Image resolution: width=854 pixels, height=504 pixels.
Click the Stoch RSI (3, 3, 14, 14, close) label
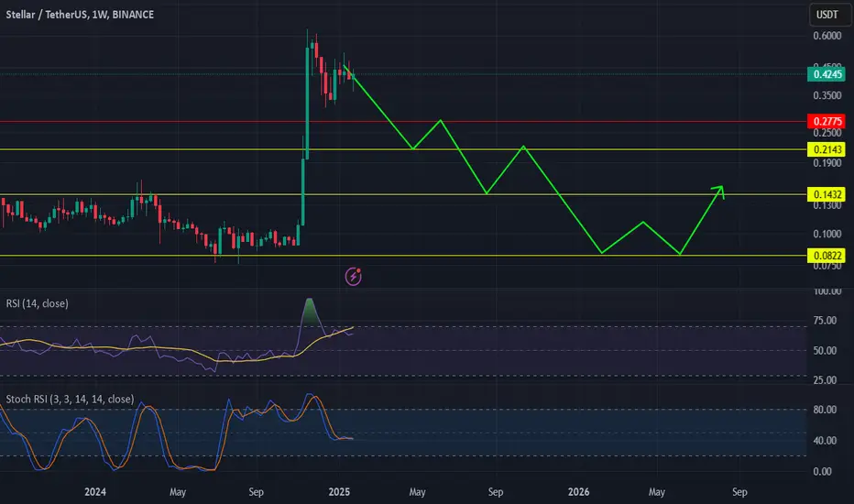[70, 399]
